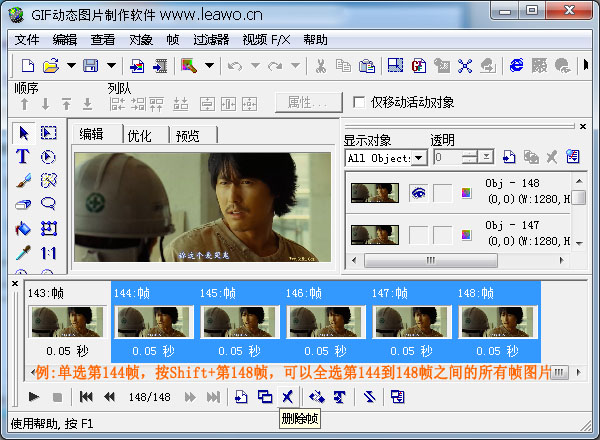The width and height of the screenshot is (600, 440).
Task: Click object list horizontal scrollbar
Action: pyautogui.click(x=431, y=260)
